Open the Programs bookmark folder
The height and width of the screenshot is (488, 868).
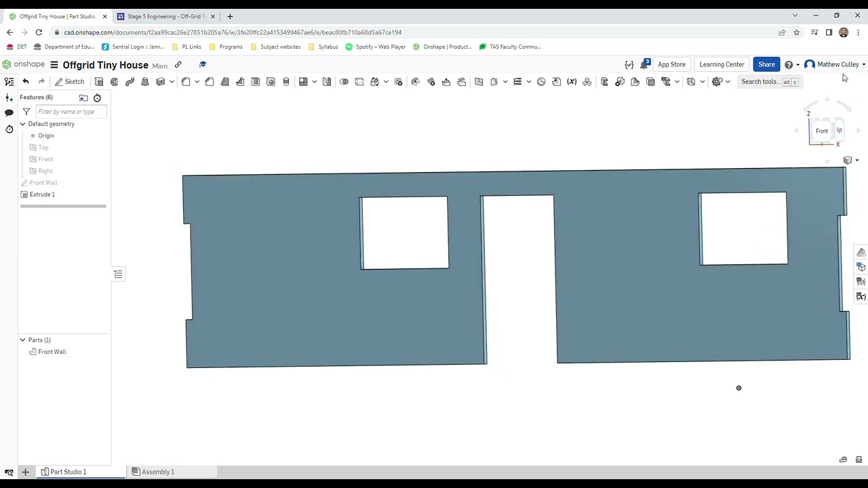(226, 47)
